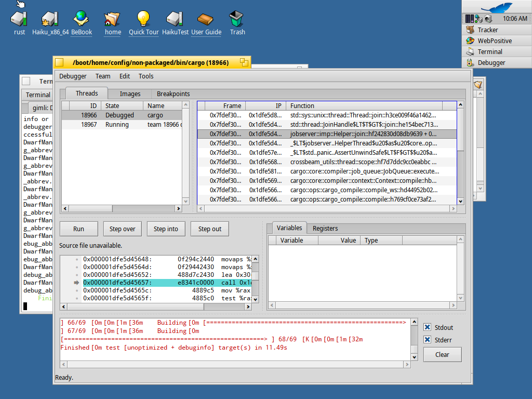Open the Team menu
Viewport: 532px width, 399px height.
103,76
